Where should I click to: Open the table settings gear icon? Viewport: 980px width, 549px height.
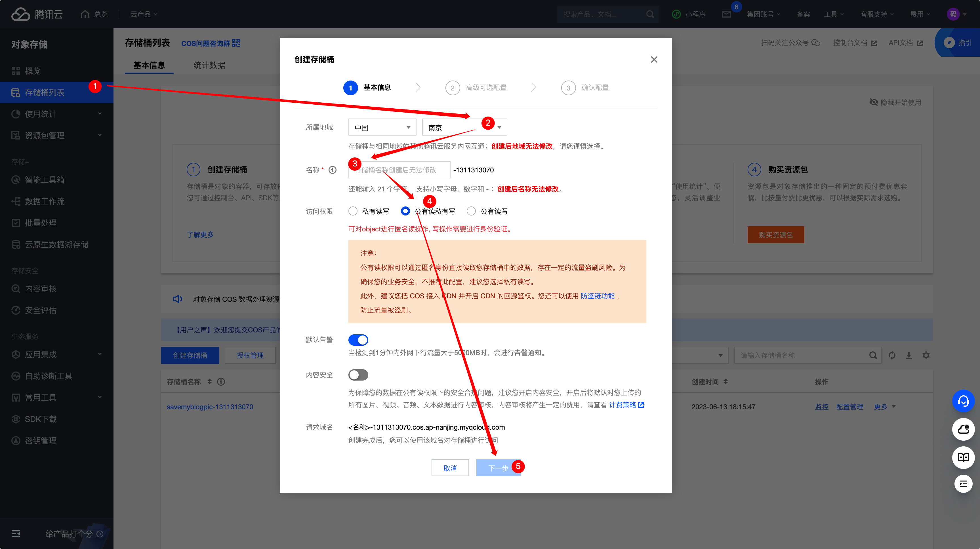click(926, 355)
